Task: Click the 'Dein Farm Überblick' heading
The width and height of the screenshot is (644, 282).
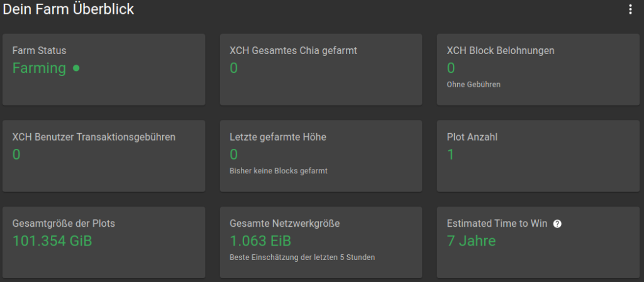Action: click(69, 9)
